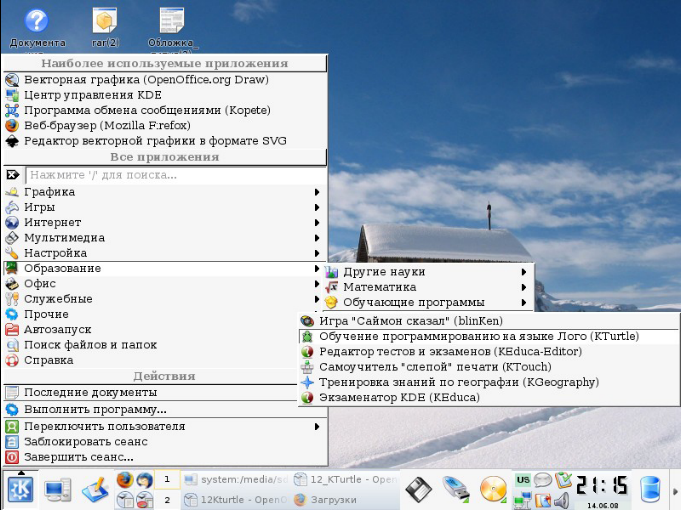The image size is (682, 511).
Task: Switch to virtual desktop 2 in pager
Action: [167, 500]
